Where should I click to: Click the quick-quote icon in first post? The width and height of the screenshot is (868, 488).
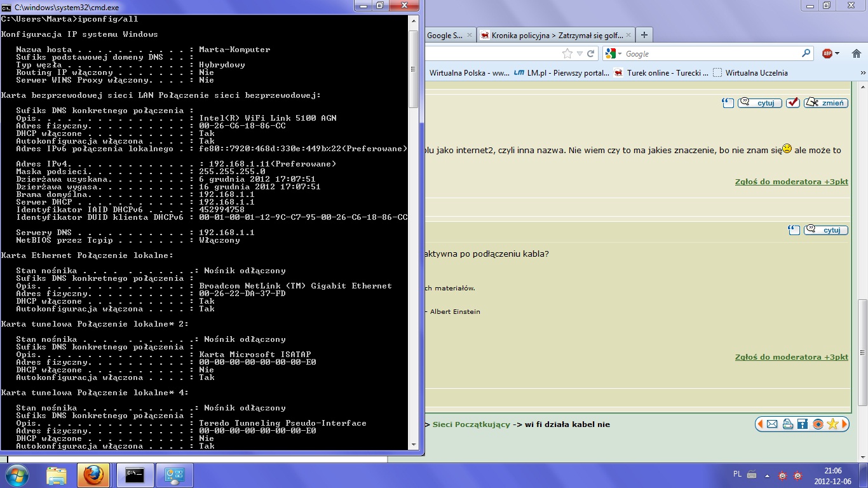[x=728, y=103]
